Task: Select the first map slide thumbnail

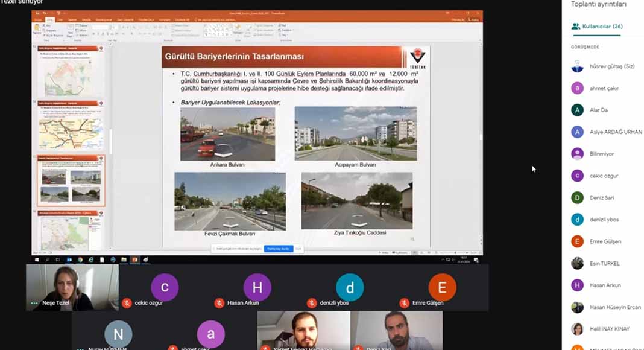Action: [x=70, y=71]
